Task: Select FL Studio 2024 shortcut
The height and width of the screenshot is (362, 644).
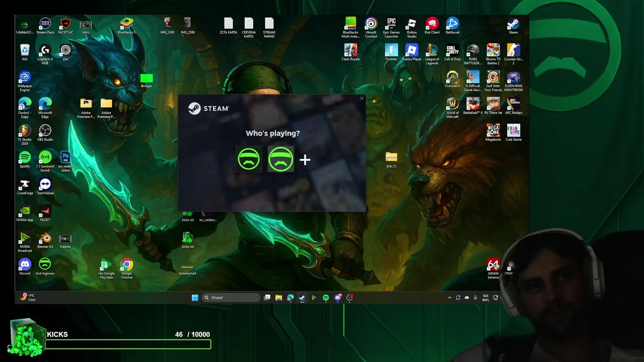Action: (25, 135)
